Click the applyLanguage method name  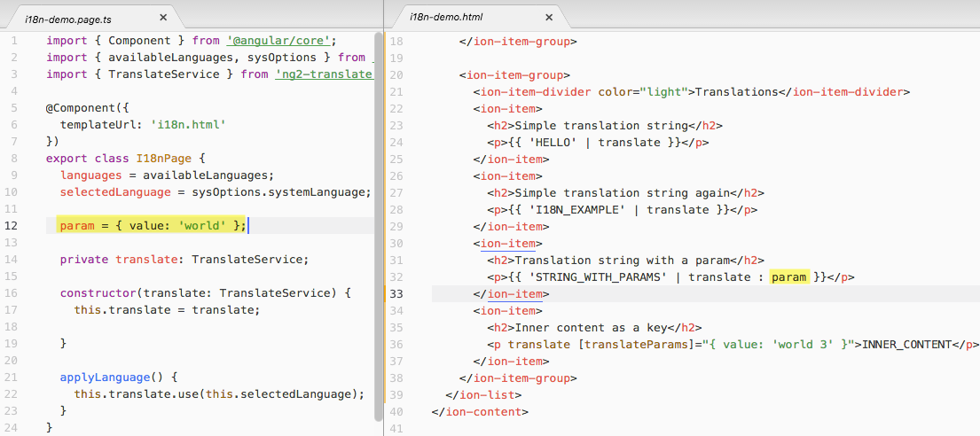[x=106, y=378]
